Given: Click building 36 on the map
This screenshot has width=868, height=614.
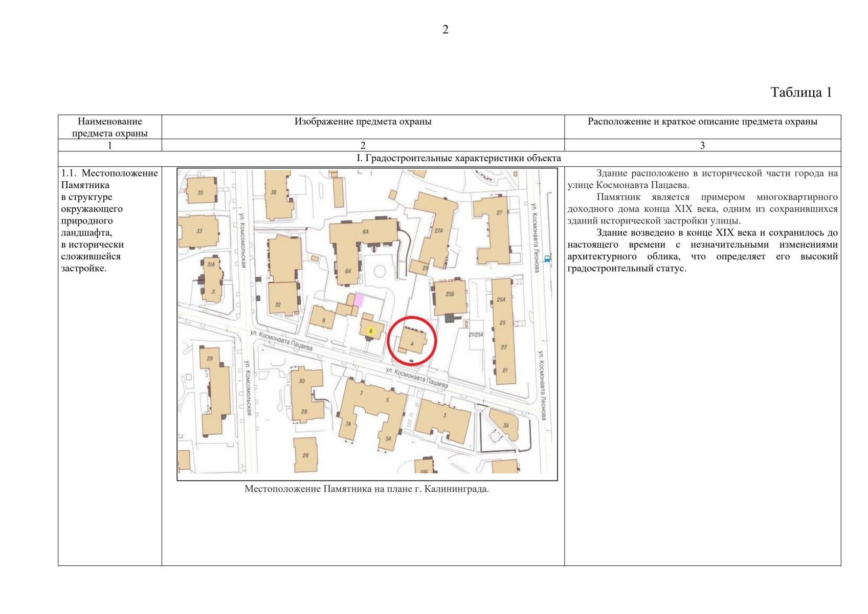Looking at the screenshot, I should (x=276, y=194).
